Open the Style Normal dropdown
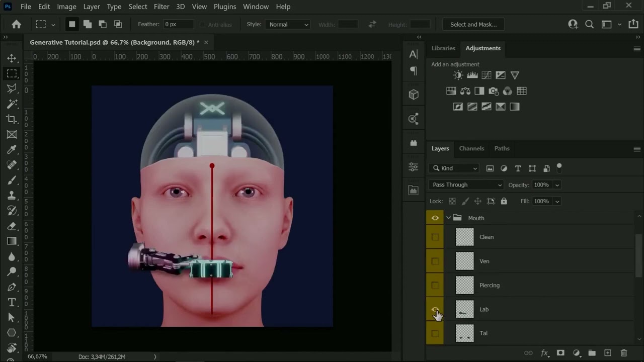 coord(288,24)
